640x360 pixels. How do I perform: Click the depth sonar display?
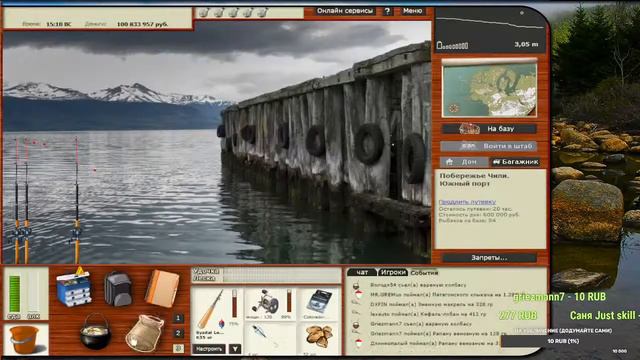(x=491, y=30)
